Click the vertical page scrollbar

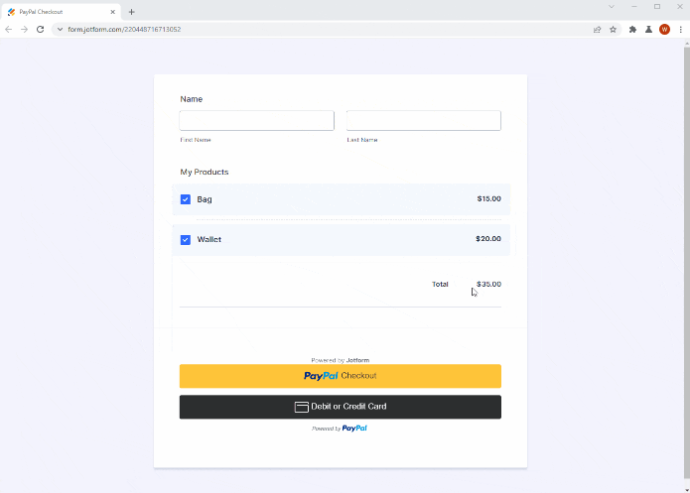(x=686, y=264)
